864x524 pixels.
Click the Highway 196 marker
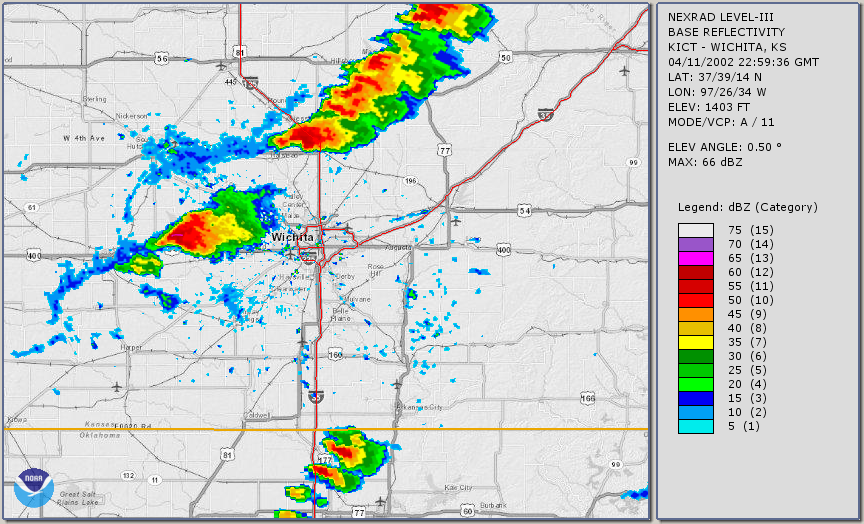pyautogui.click(x=410, y=181)
